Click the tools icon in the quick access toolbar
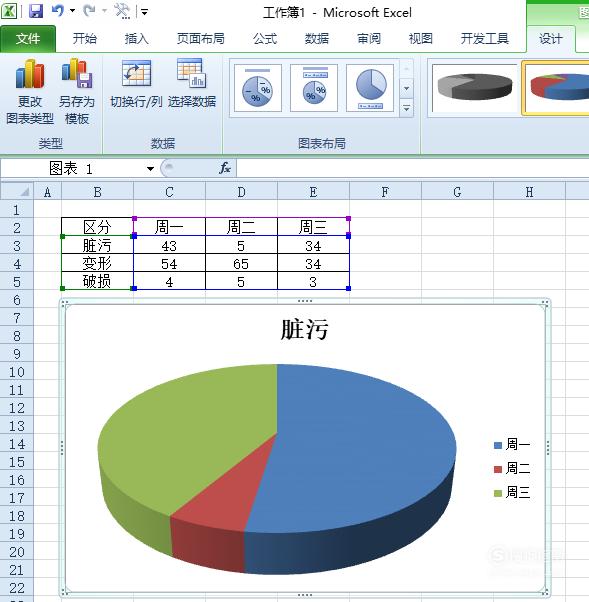This screenshot has width=589, height=602. click(122, 11)
